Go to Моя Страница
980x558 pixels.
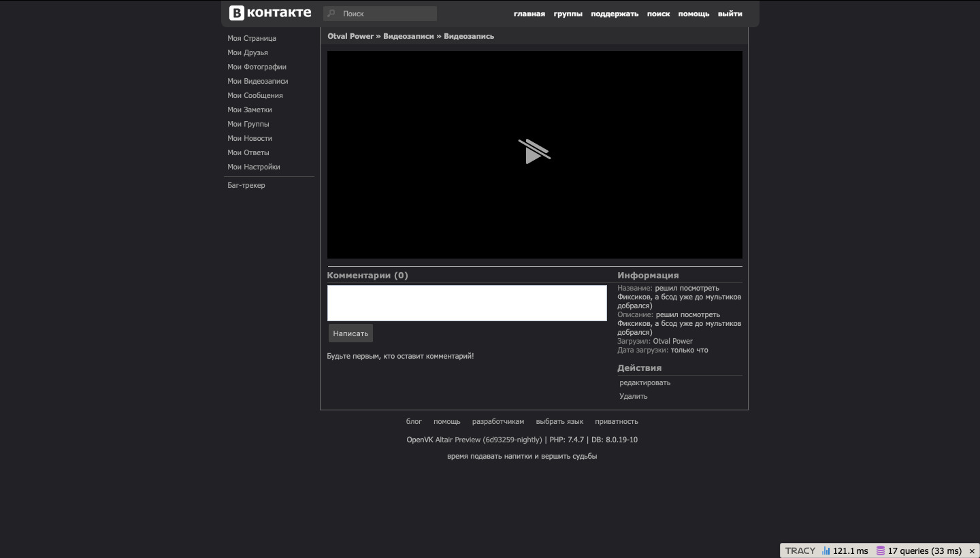(x=252, y=38)
